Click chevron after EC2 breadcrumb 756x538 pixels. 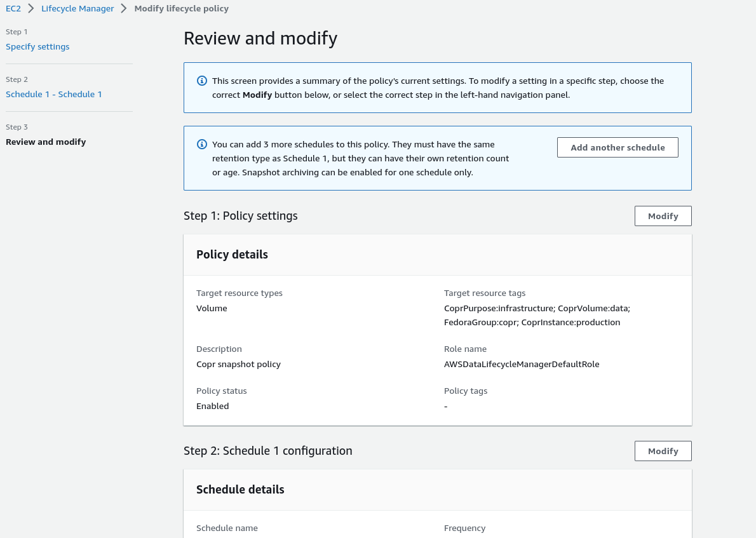pos(31,8)
